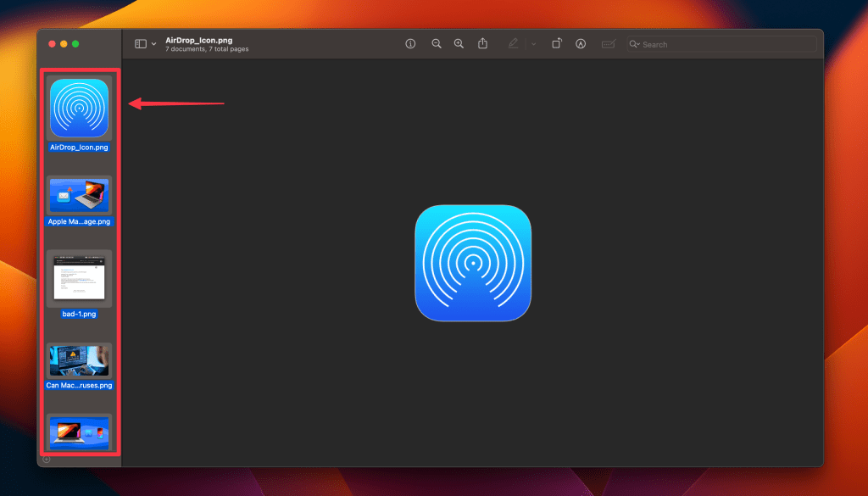Zoom in using the plus magnifier
The image size is (868, 496).
pyautogui.click(x=459, y=44)
